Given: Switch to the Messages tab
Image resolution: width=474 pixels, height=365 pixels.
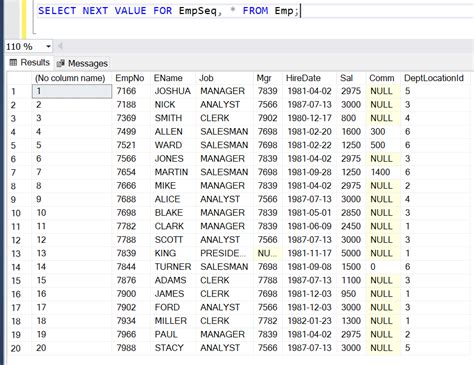Looking at the screenshot, I should coord(82,63).
